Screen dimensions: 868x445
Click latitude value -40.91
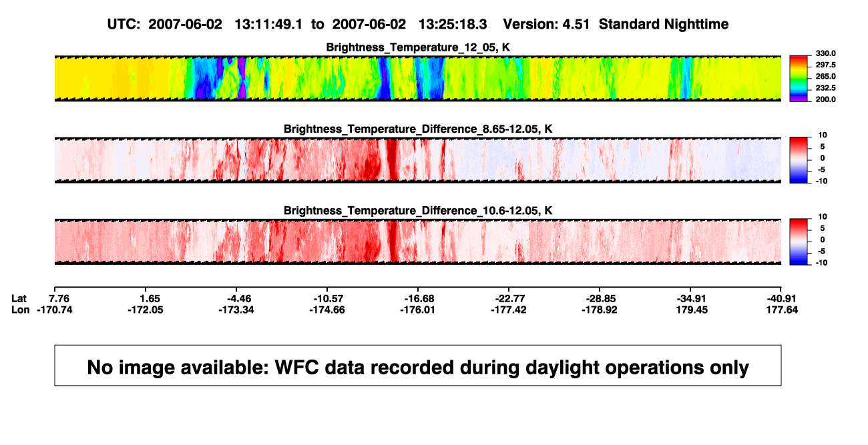click(x=781, y=298)
